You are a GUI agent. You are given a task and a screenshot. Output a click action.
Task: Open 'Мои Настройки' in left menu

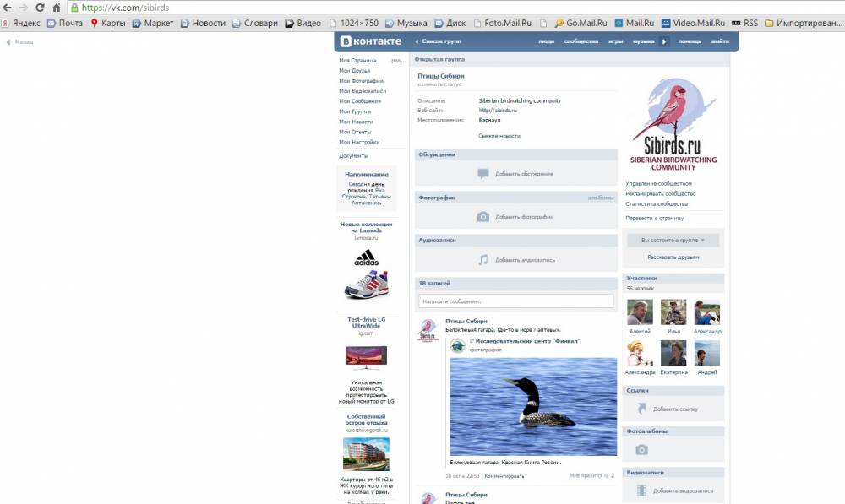pos(359,142)
